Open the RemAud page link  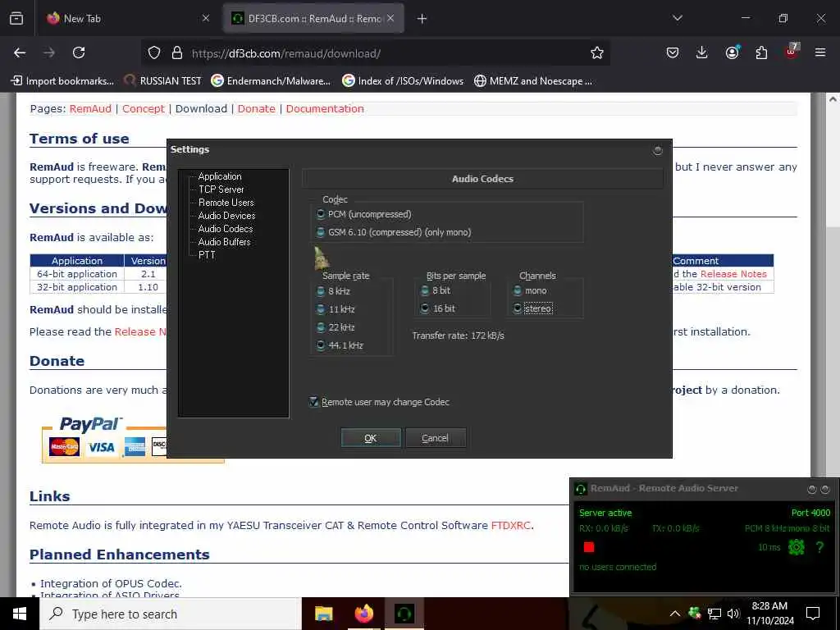click(90, 109)
